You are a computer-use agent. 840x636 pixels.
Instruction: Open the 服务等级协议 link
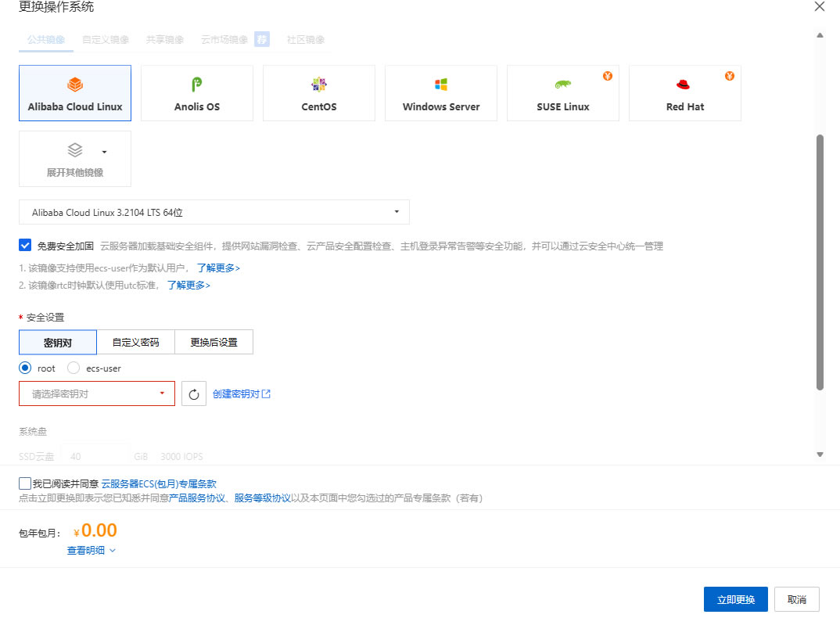coord(263,498)
